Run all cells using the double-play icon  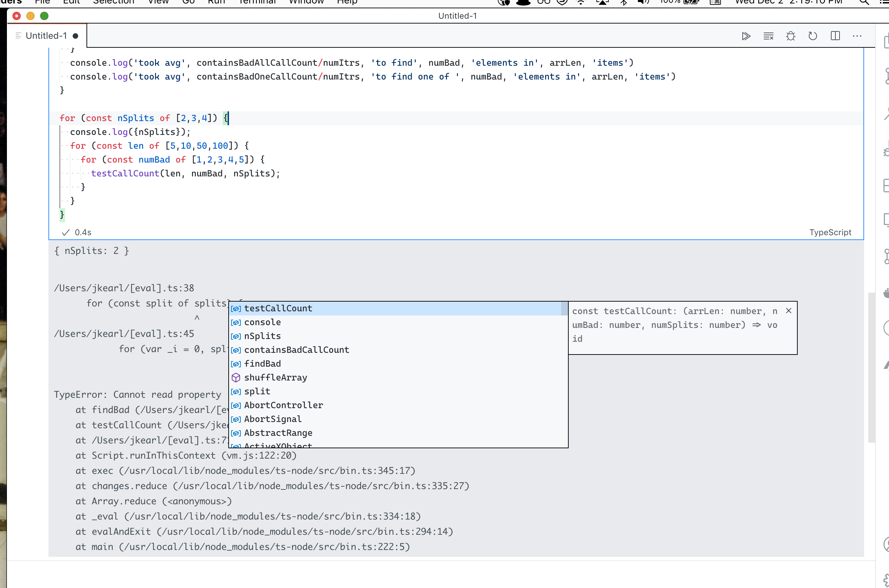click(746, 36)
